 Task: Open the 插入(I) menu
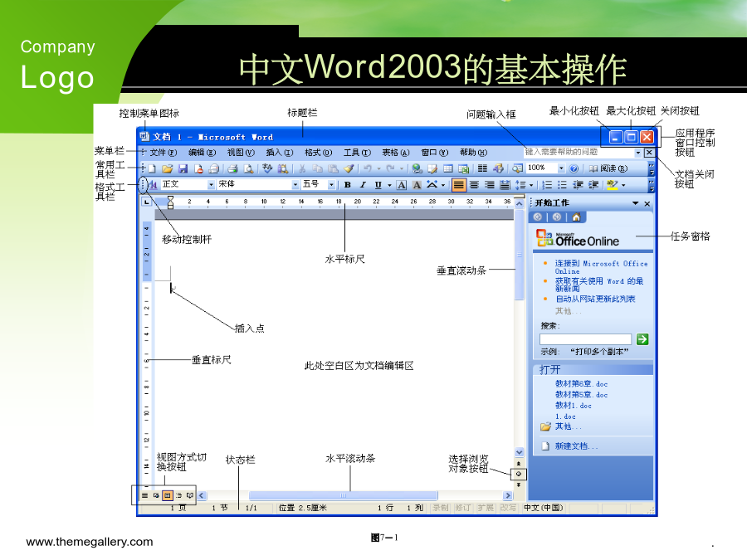coord(280,153)
